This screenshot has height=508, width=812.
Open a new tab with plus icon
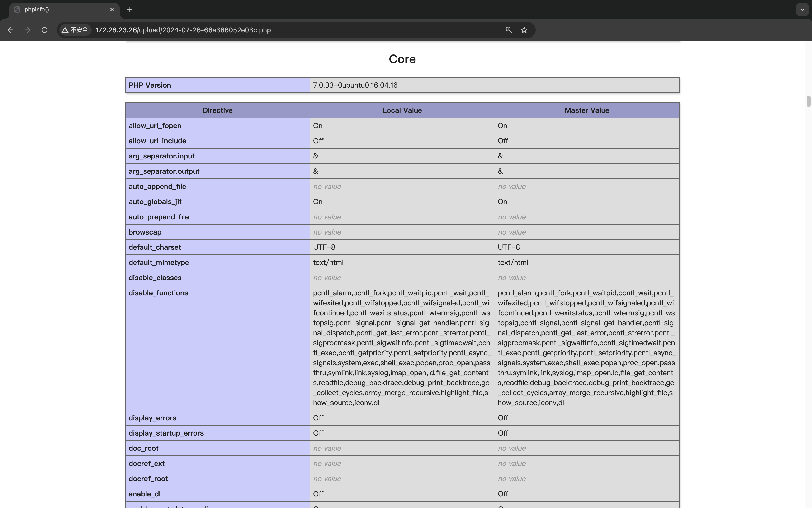click(x=129, y=10)
